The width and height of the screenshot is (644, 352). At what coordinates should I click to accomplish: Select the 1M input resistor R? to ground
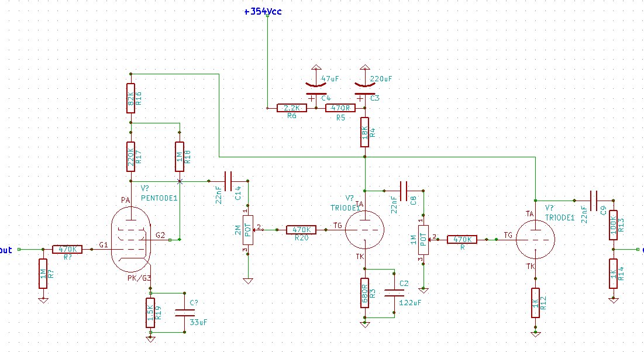pos(43,274)
